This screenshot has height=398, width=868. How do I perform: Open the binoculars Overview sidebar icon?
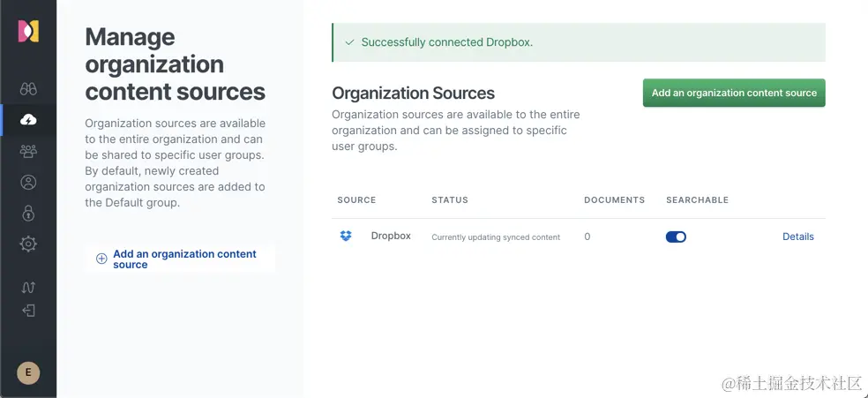coord(28,89)
